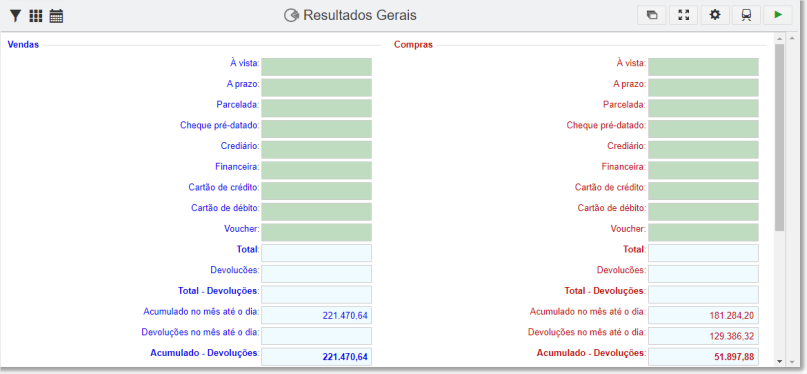Screen dimensions: 807x374
Task: Click value 221.470,64 in Acumulado no mês
Action: click(345, 315)
